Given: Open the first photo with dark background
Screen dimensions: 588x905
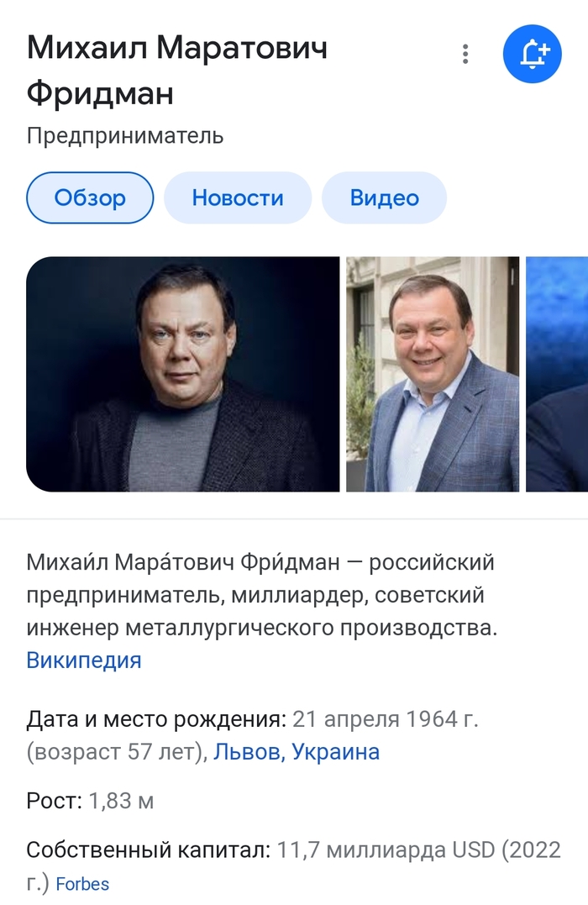Looking at the screenshot, I should pos(182,374).
